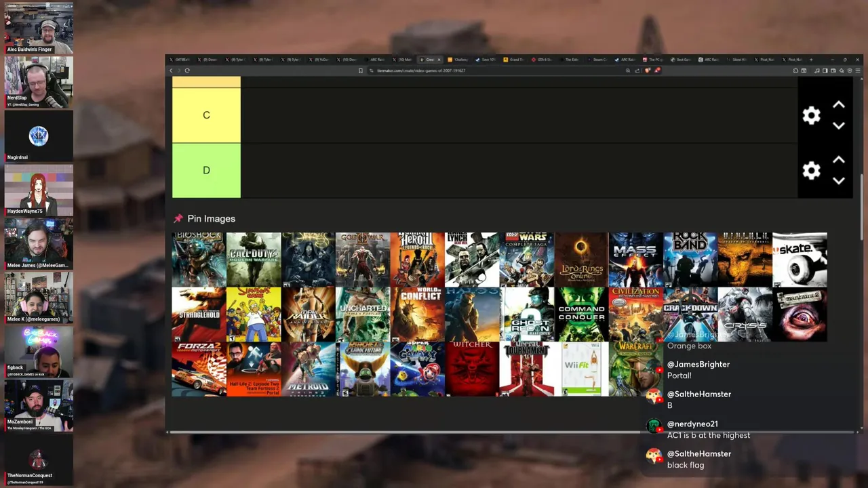Choose the Mass Effect cover
Viewport: 868px width, 488px height.
(635, 260)
